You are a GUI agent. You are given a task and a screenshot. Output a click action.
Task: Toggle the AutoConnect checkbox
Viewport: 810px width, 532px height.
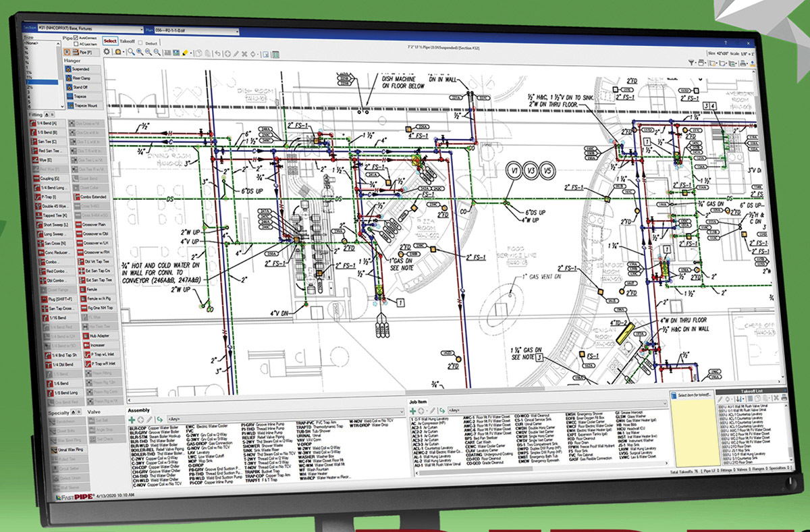[x=74, y=38]
